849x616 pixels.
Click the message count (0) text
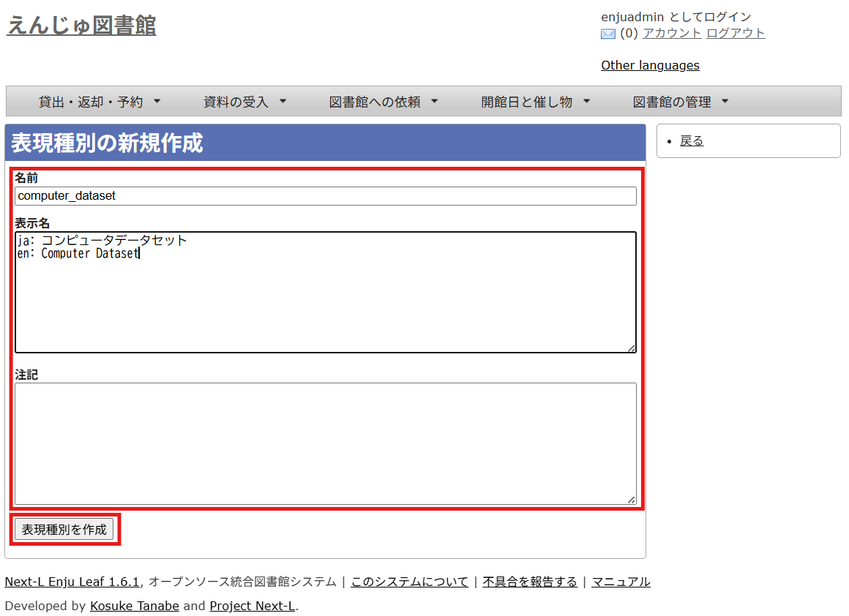pyautogui.click(x=629, y=34)
